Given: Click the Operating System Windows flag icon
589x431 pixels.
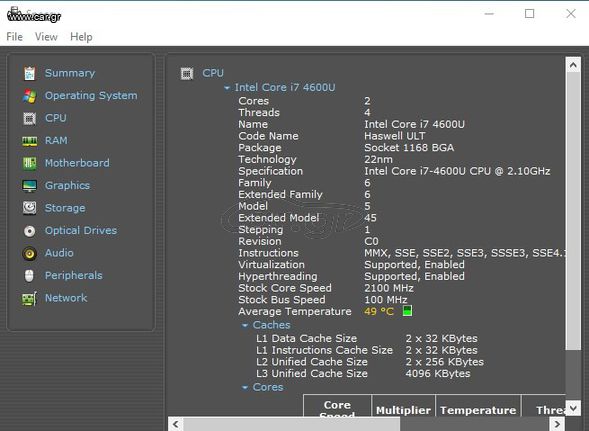Looking at the screenshot, I should (29, 96).
